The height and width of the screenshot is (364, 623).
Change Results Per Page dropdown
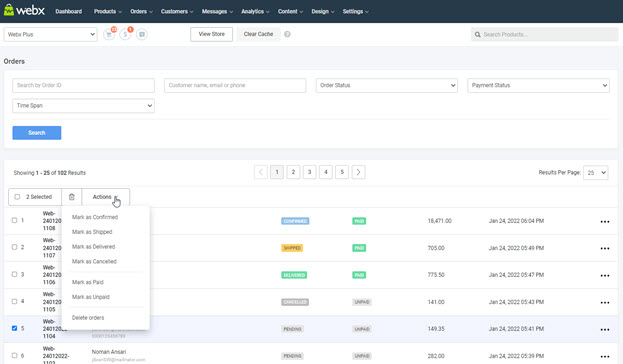[596, 172]
